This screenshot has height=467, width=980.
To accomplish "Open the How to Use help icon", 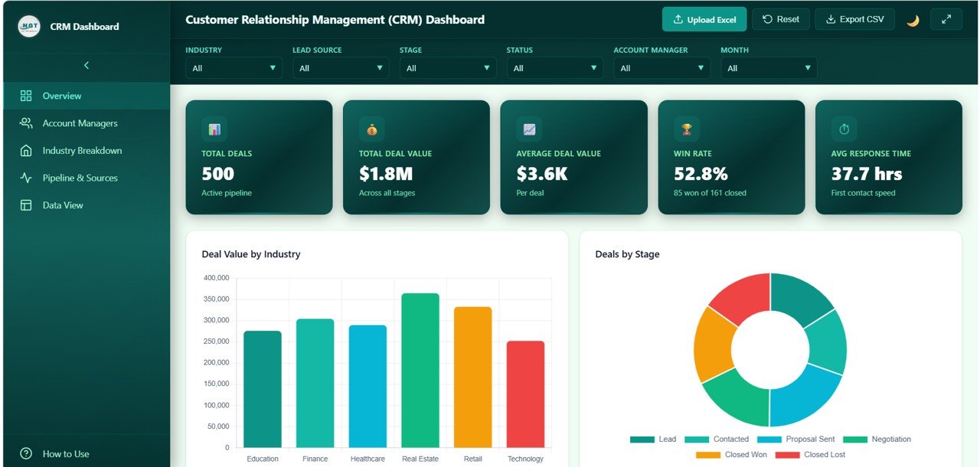I will point(25,453).
